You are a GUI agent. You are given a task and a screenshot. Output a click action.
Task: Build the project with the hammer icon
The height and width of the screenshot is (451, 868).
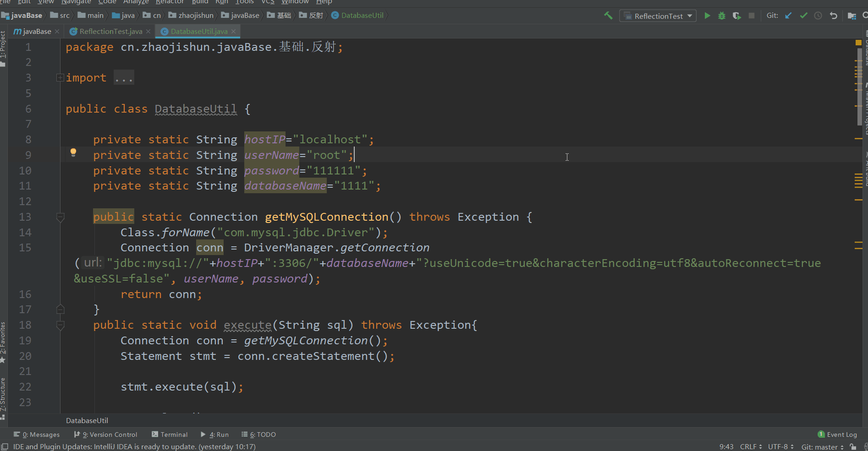[x=608, y=16]
